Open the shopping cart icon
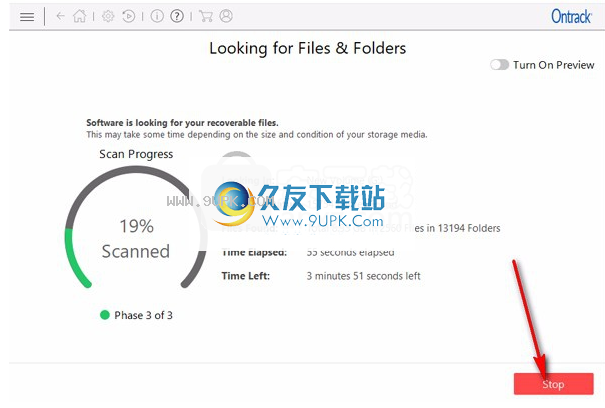The height and width of the screenshot is (408, 605). (x=206, y=16)
